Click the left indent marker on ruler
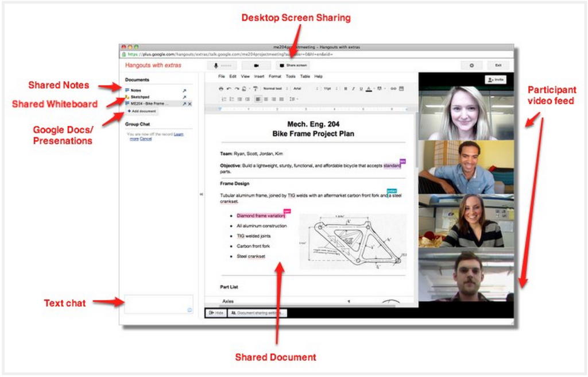The image size is (588, 377). 220,109
